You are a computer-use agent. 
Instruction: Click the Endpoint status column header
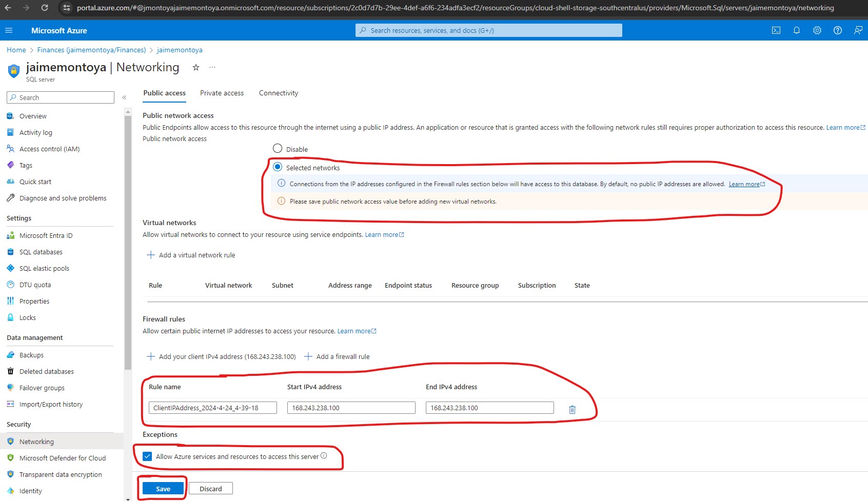408,285
